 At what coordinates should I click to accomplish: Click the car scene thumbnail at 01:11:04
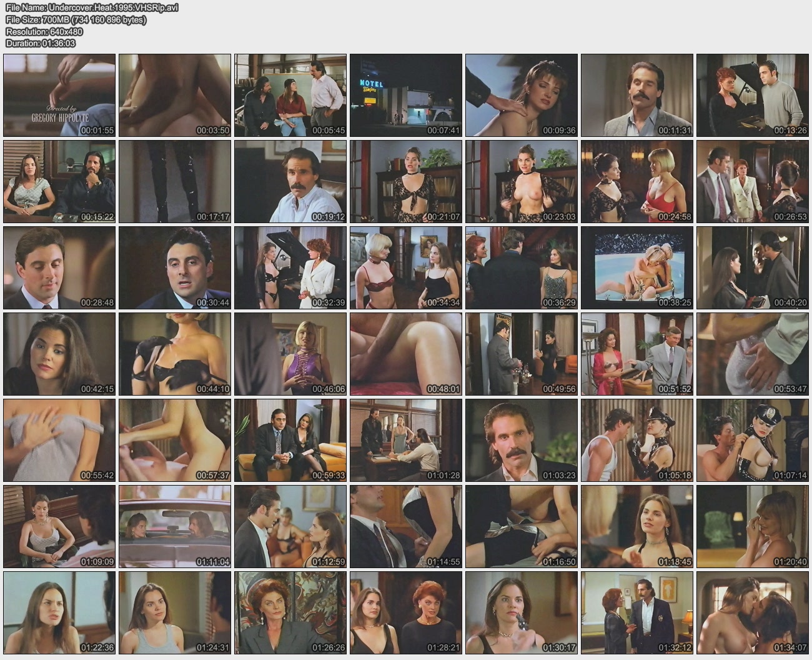175,526
